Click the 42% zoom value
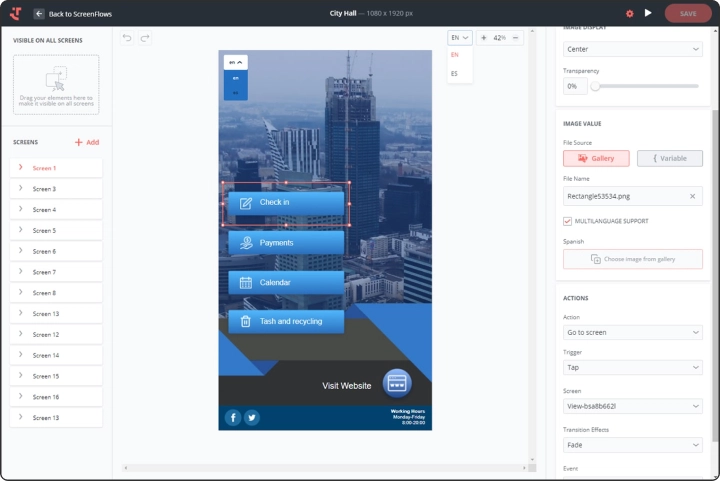 (500, 38)
